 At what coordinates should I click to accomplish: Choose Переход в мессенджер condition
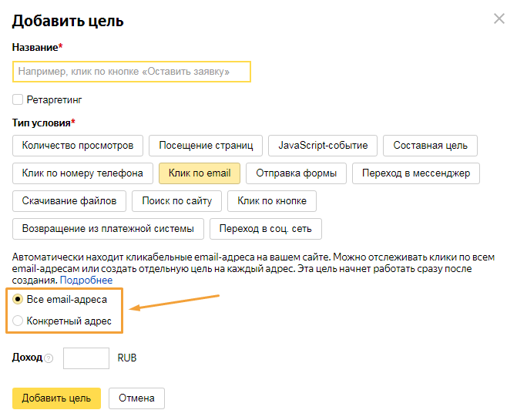coord(415,173)
